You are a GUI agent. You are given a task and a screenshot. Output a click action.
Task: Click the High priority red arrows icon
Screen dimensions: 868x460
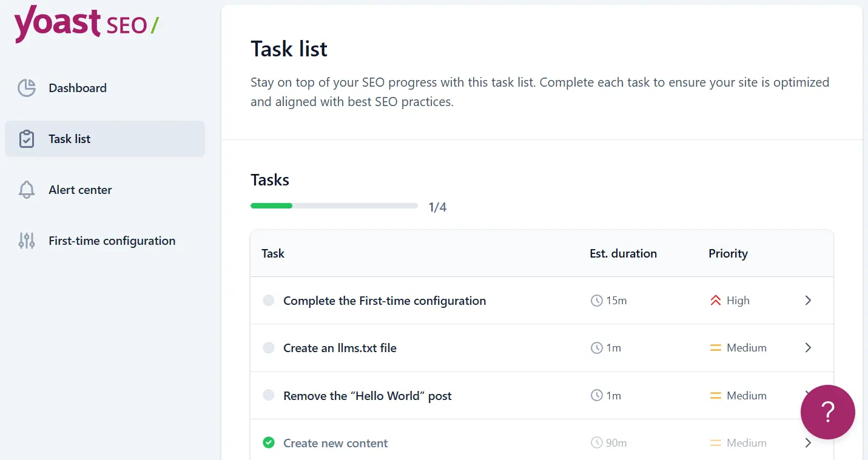(x=716, y=300)
